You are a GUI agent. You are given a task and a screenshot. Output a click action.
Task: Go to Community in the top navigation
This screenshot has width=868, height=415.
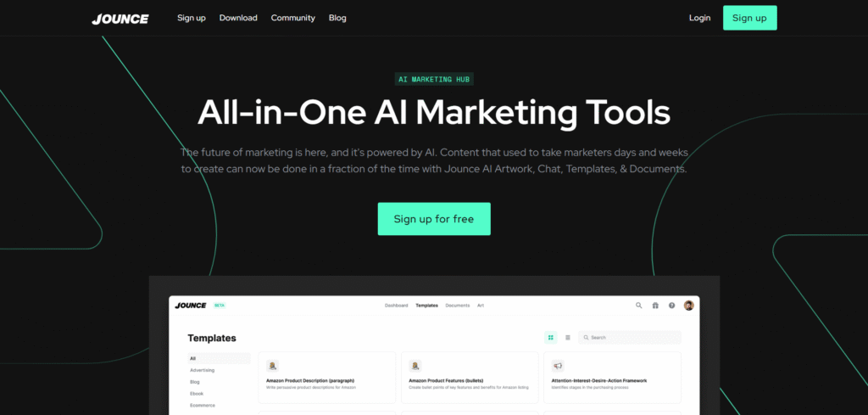pyautogui.click(x=292, y=18)
